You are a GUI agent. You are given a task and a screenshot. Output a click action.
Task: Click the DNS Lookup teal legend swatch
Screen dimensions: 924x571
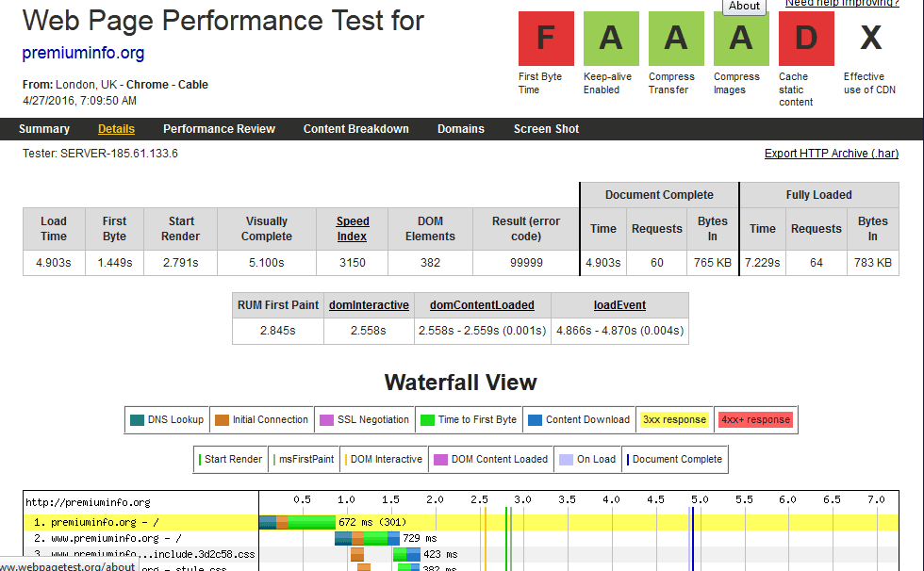[137, 420]
